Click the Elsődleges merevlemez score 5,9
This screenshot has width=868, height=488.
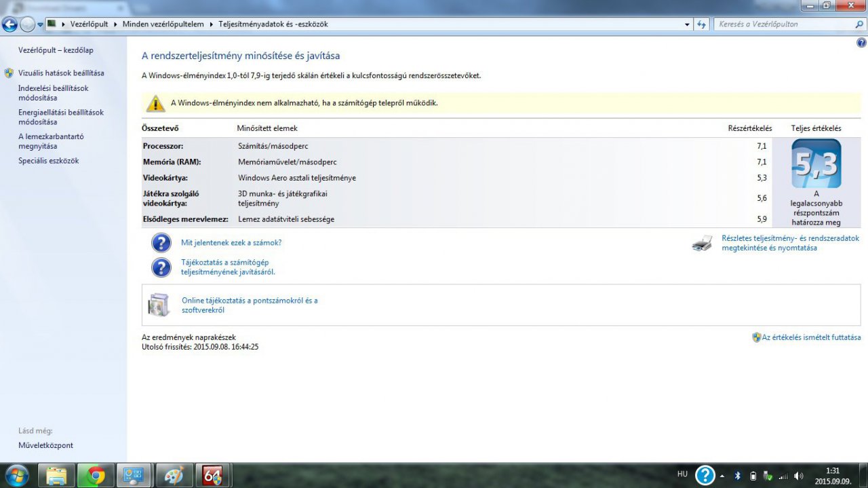pyautogui.click(x=762, y=219)
